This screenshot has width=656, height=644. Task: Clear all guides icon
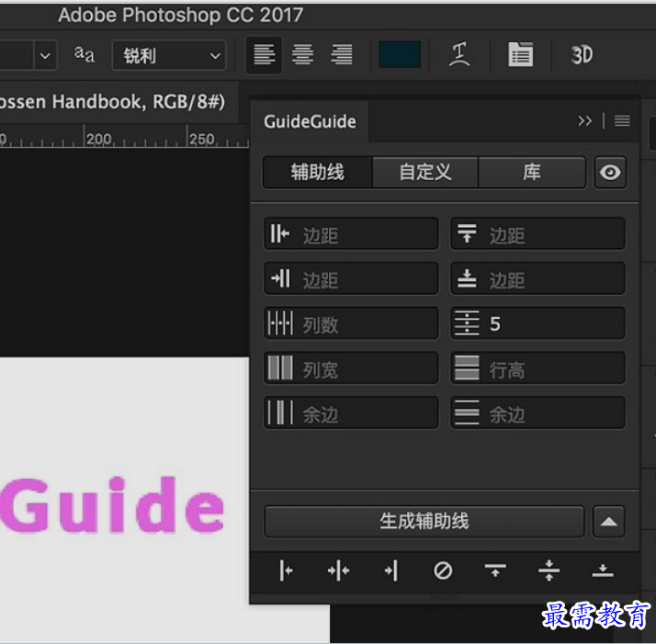443,571
